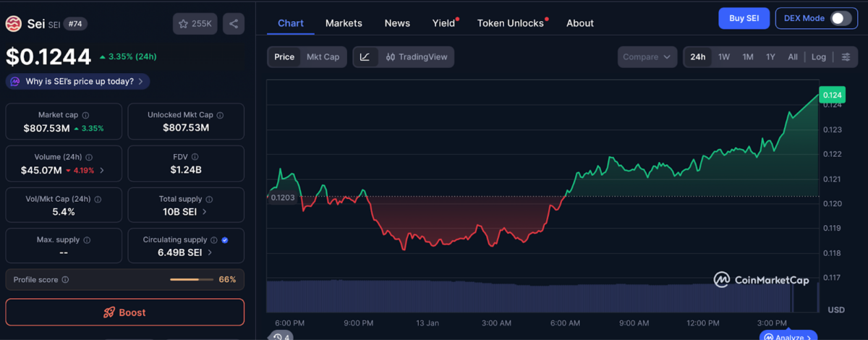868x340 pixels.
Task: Click the verified circulating supply badge
Action: click(225, 239)
